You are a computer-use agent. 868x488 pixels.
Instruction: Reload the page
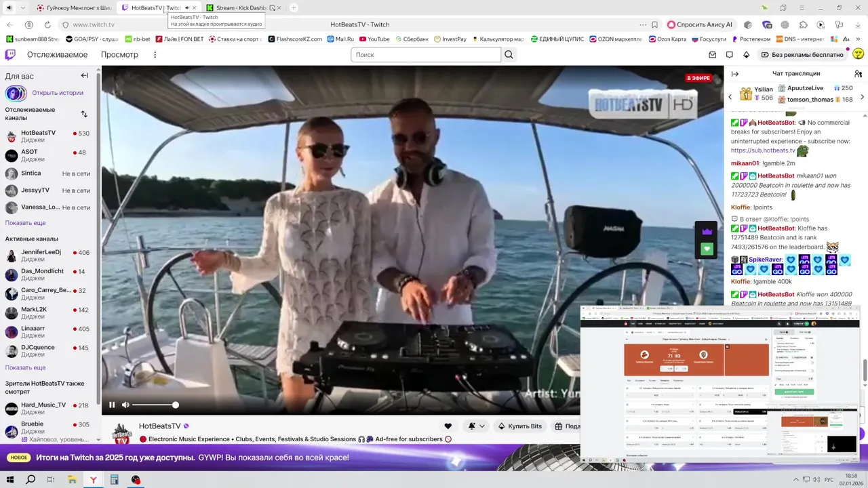coord(47,24)
